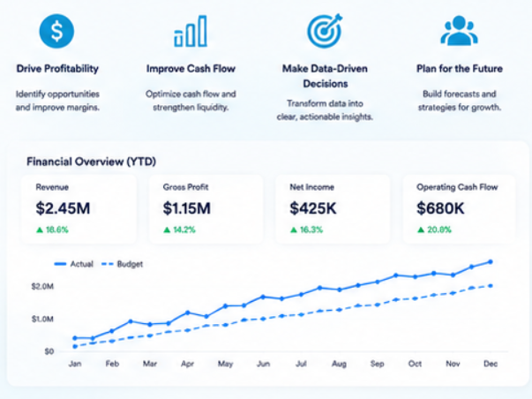This screenshot has height=399, width=532.
Task: Click the 18.6% growth value
Action: click(x=57, y=230)
